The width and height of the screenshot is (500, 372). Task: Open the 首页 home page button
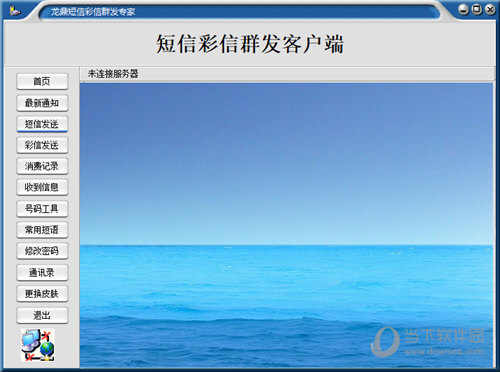pyautogui.click(x=42, y=81)
